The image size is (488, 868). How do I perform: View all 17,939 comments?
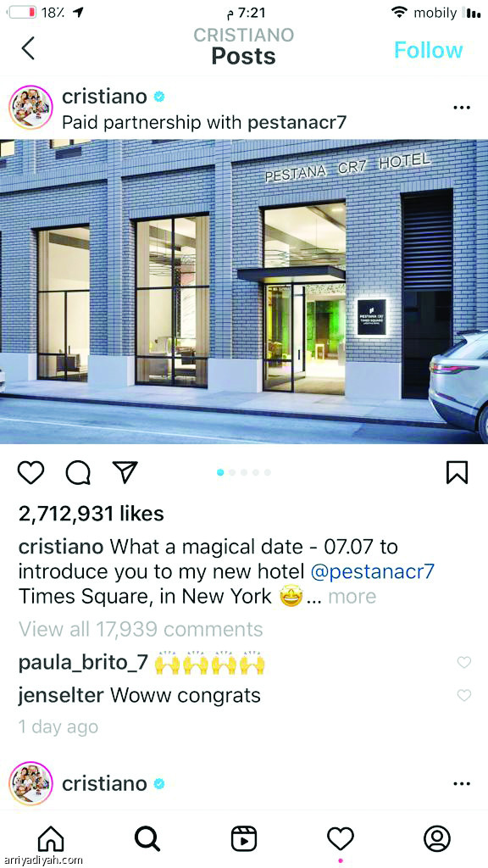click(x=141, y=629)
